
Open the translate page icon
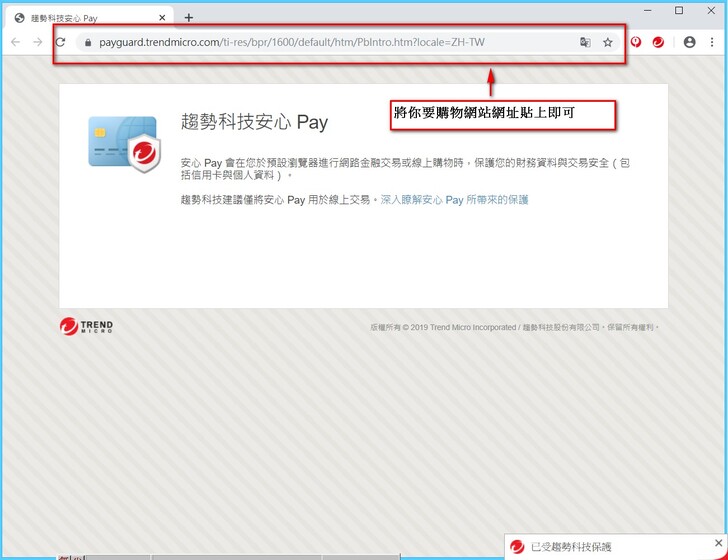click(585, 42)
